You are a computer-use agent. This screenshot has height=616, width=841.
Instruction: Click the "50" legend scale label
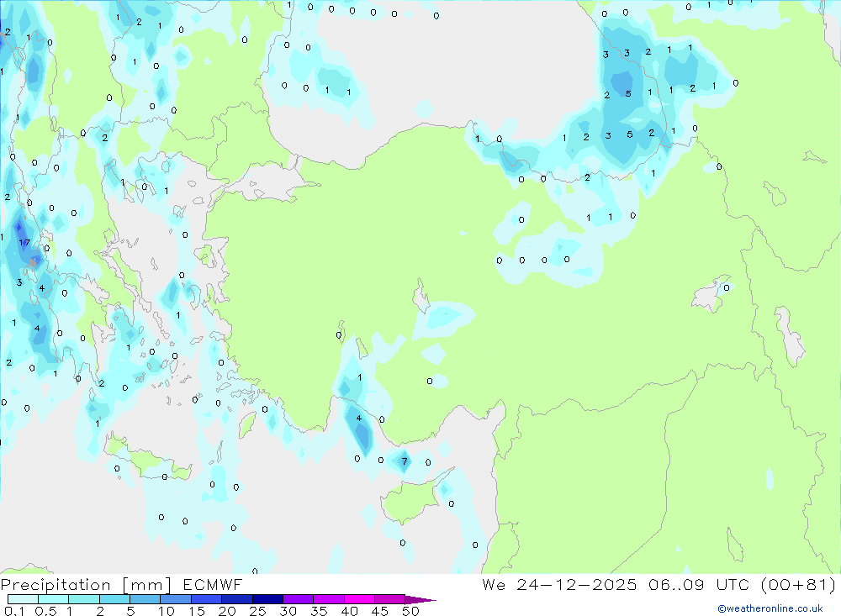click(x=410, y=611)
